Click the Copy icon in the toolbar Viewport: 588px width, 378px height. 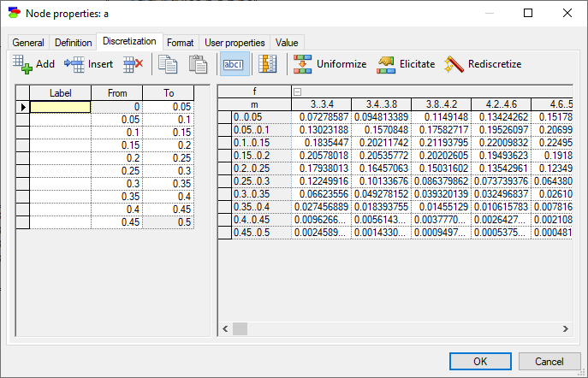[x=168, y=64]
